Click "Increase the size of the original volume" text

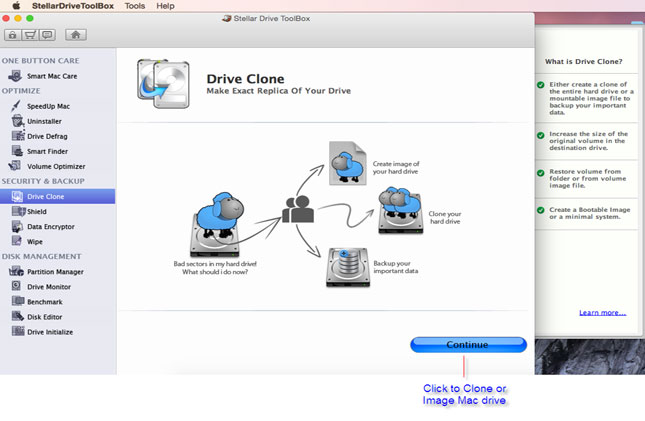click(x=588, y=141)
